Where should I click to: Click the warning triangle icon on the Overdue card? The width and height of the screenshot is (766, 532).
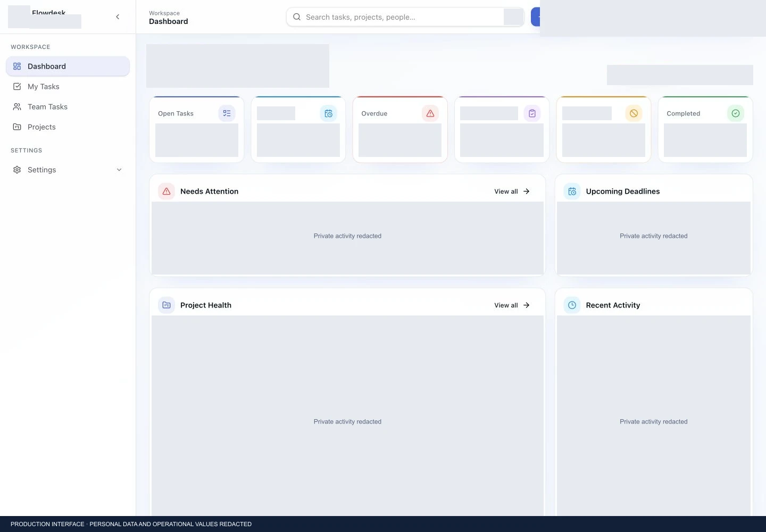tap(430, 113)
